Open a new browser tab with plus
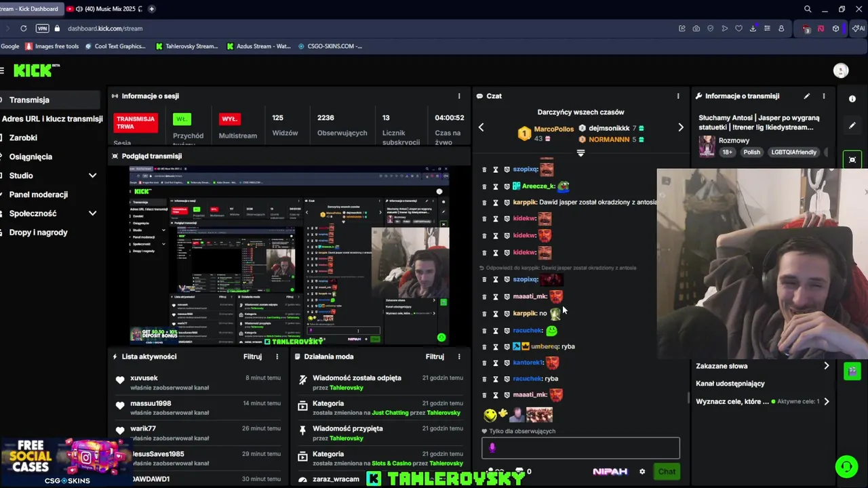Image resolution: width=868 pixels, height=488 pixels. (151, 9)
